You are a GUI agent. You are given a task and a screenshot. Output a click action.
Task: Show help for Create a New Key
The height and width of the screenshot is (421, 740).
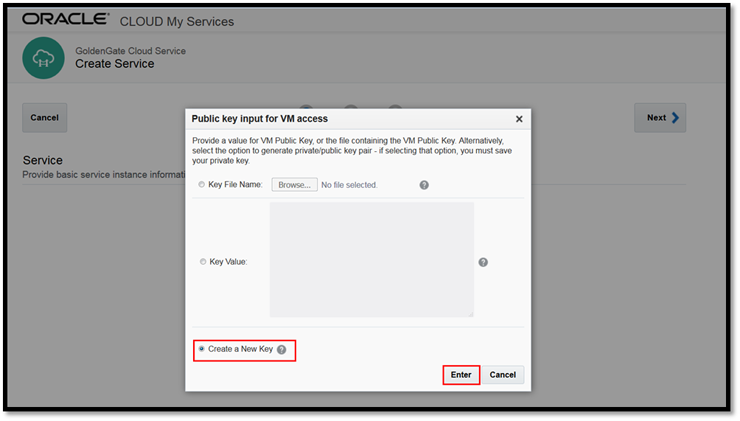click(x=282, y=350)
